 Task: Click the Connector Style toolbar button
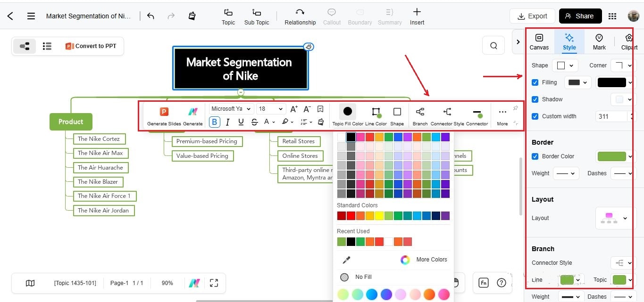(x=447, y=116)
